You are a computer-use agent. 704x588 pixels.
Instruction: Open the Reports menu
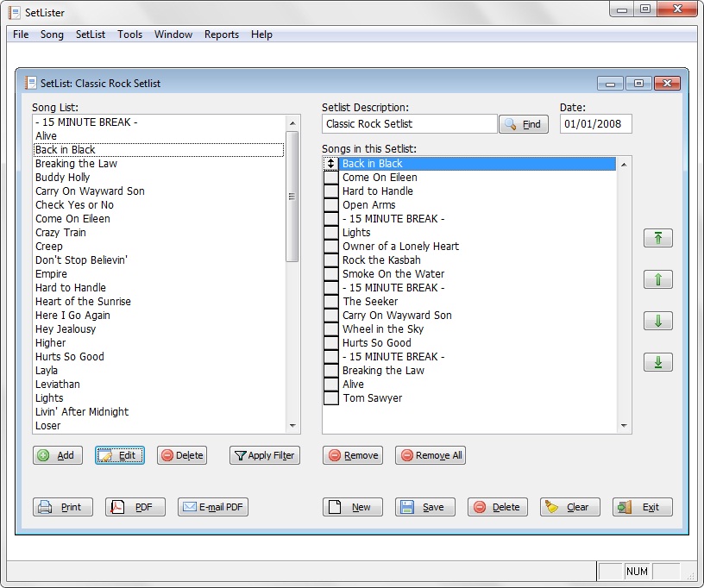[x=222, y=34]
